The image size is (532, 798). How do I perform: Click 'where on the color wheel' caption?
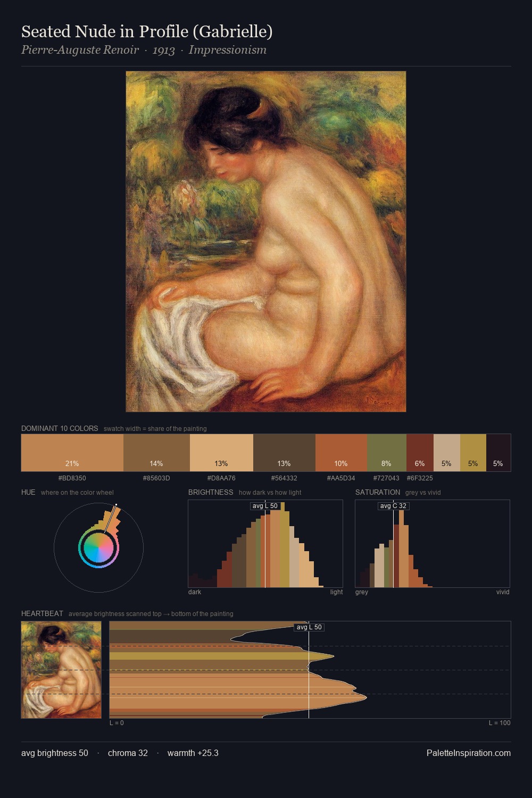click(77, 493)
